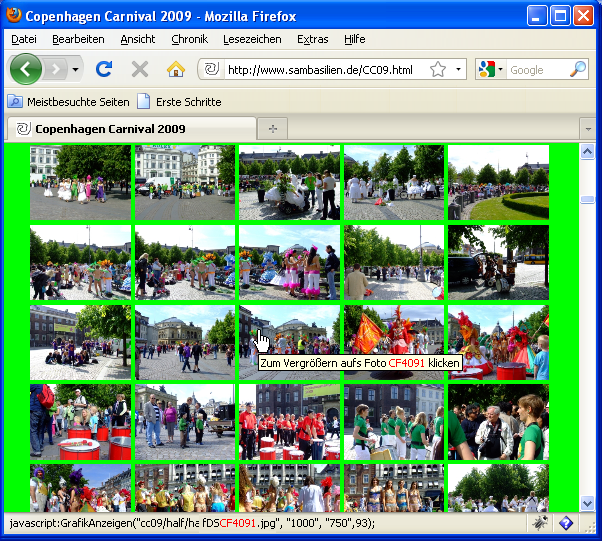Select the Copenhagen Carnival 2009 tab
This screenshot has width=602, height=541.
pos(110,129)
